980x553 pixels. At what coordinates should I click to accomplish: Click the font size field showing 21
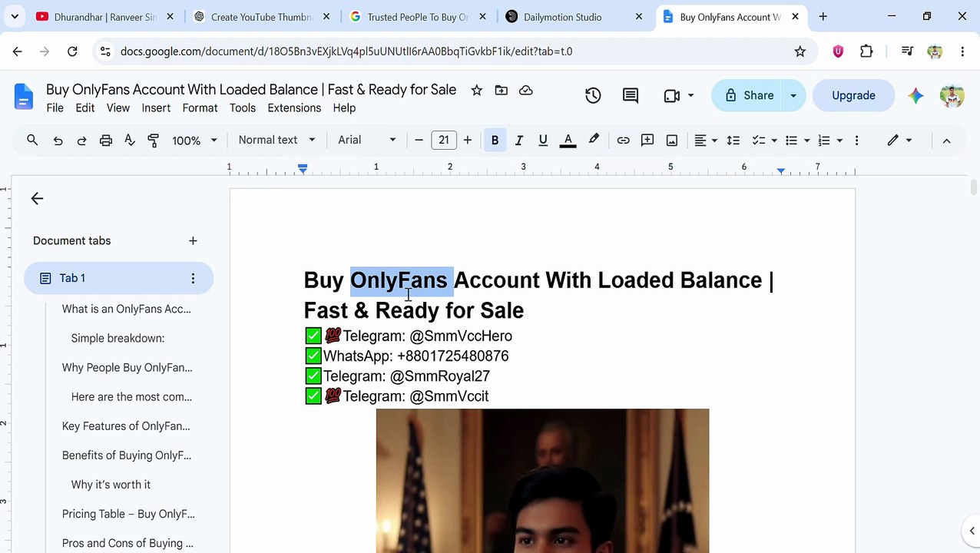(443, 140)
